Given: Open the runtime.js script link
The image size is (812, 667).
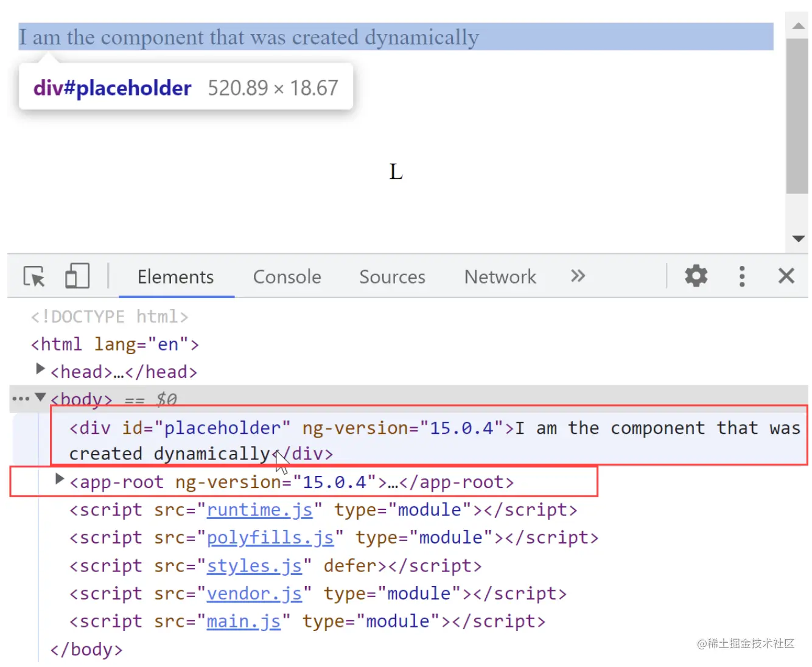Looking at the screenshot, I should (260, 510).
